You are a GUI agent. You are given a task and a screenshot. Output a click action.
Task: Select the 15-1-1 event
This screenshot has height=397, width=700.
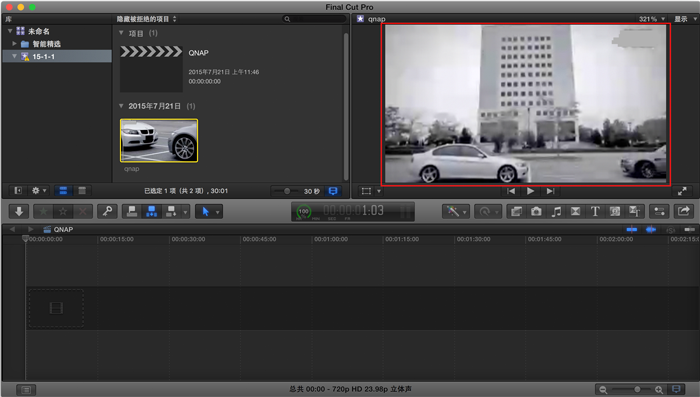coord(57,56)
